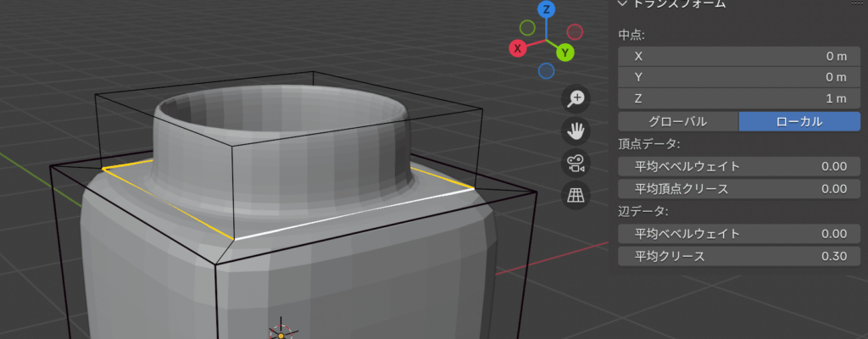
Task: Click the 平均頂点クリース slider
Action: tap(738, 187)
